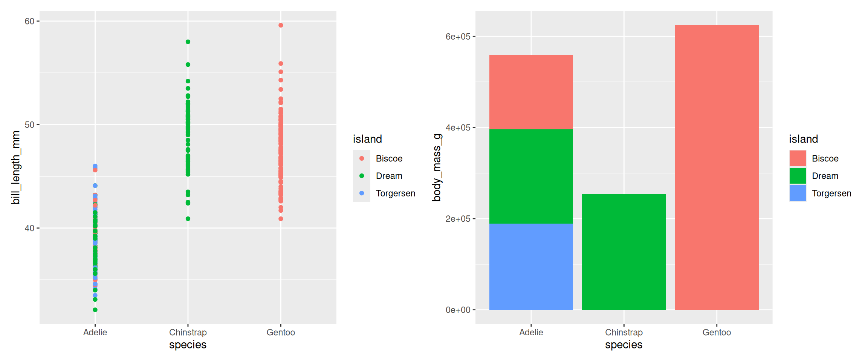Image resolution: width=868 pixels, height=362 pixels.
Task: Click the Biscoe swatch in bar legend
Action: click(798, 158)
